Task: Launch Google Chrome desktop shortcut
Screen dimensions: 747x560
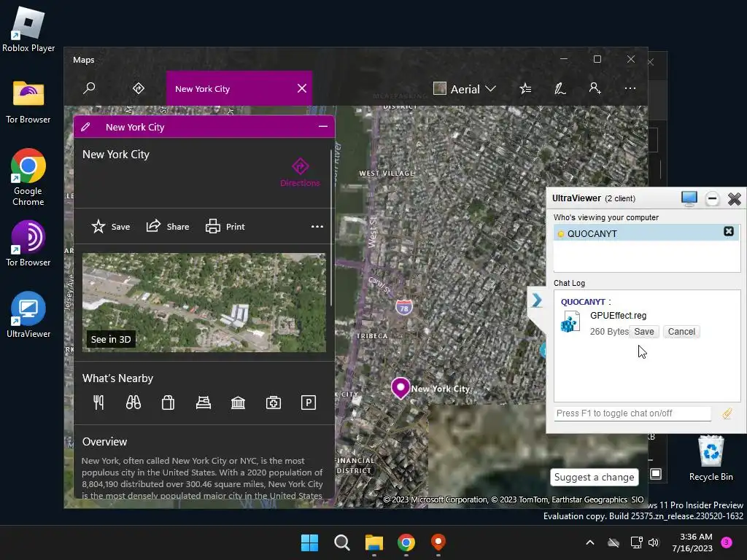Action: click(28, 177)
